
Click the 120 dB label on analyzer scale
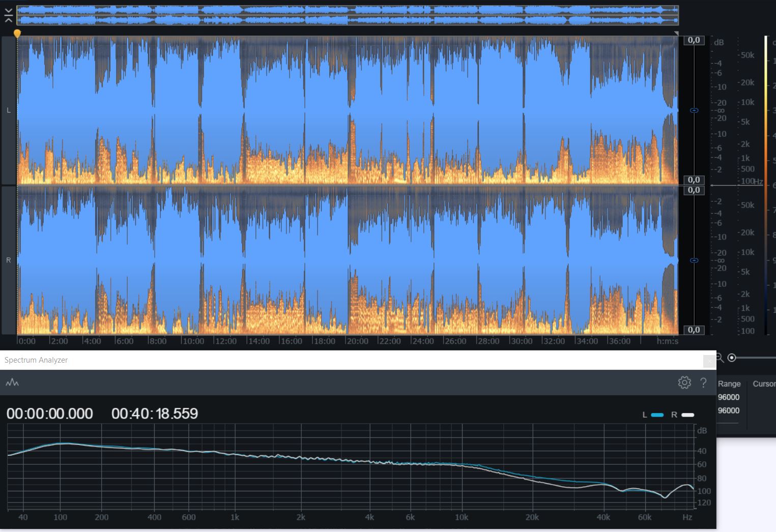click(704, 503)
